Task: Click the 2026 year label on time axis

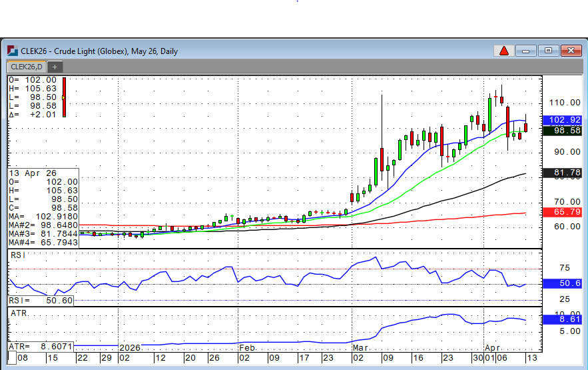Action: (x=130, y=348)
